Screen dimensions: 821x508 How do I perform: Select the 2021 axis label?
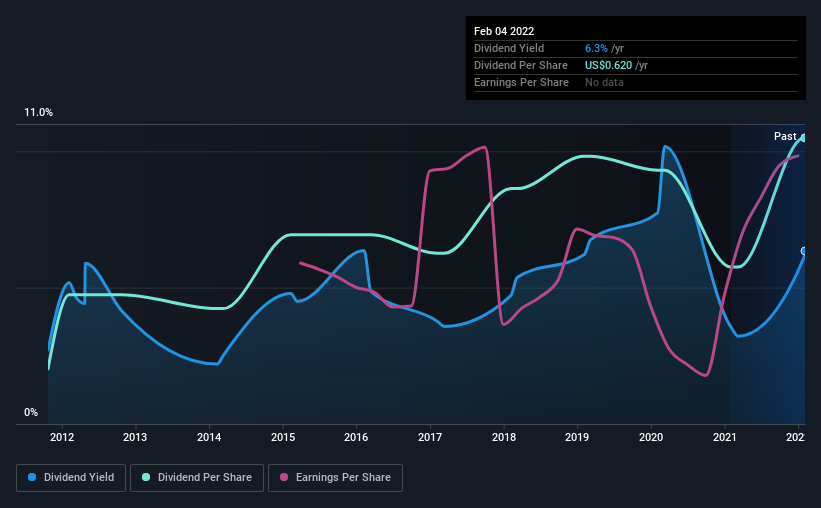click(x=725, y=437)
